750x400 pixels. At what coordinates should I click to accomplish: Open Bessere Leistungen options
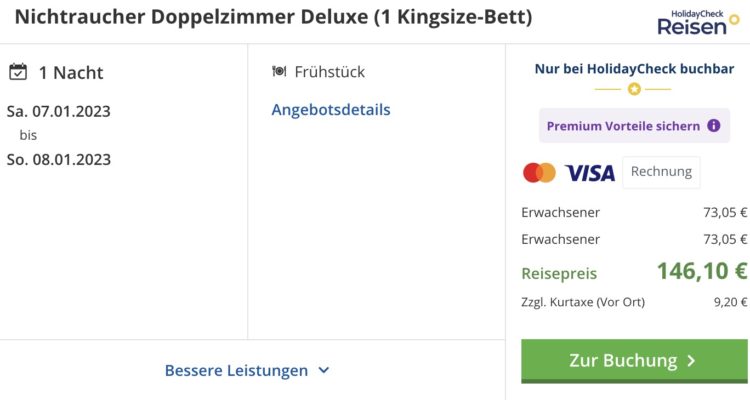pos(247,370)
